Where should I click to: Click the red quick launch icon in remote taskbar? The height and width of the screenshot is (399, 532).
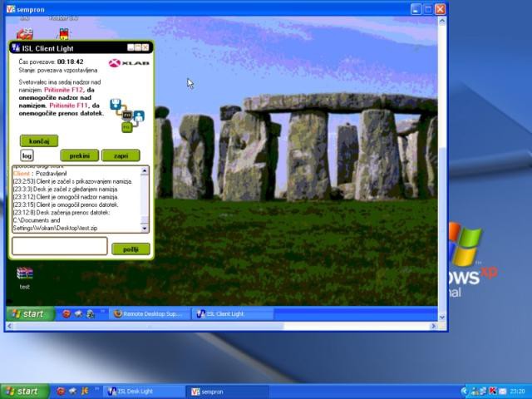pos(66,314)
